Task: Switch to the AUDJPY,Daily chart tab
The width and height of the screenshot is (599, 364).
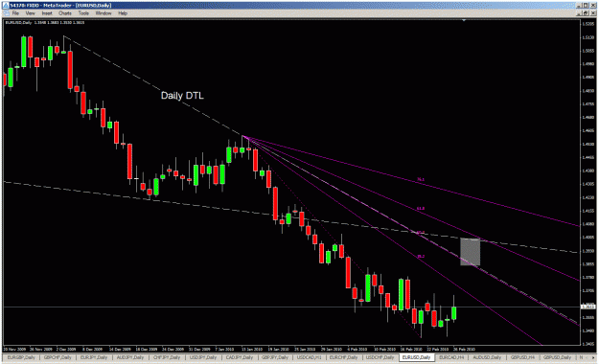Action: point(131,357)
